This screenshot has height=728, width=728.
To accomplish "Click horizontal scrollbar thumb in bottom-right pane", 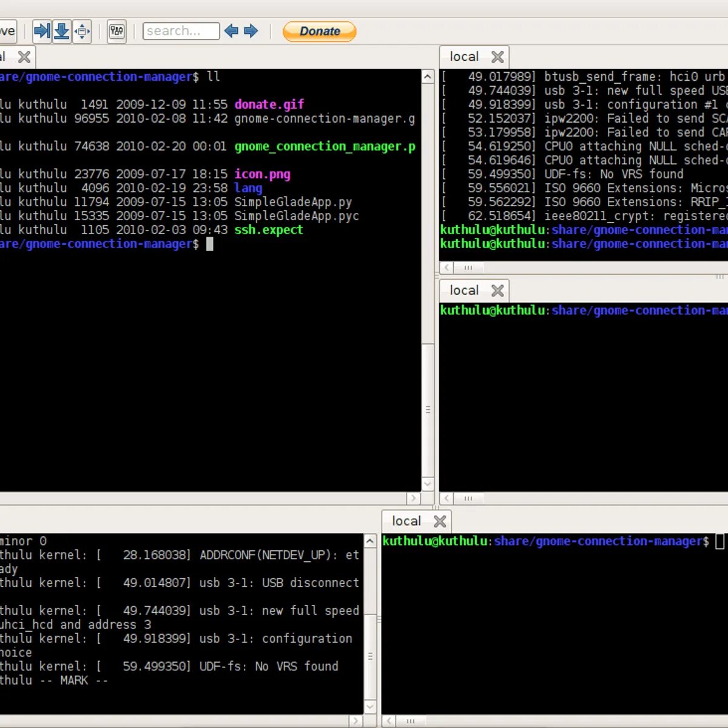I will pos(411,721).
